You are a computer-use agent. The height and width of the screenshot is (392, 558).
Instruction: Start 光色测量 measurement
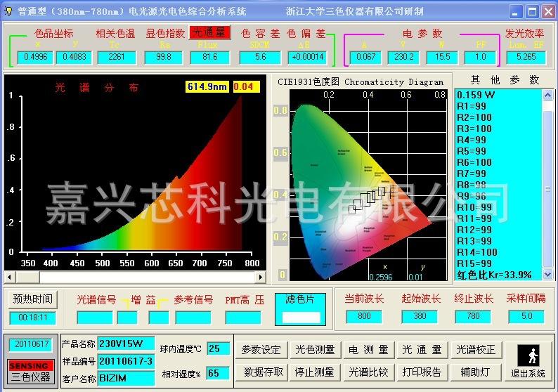point(316,350)
